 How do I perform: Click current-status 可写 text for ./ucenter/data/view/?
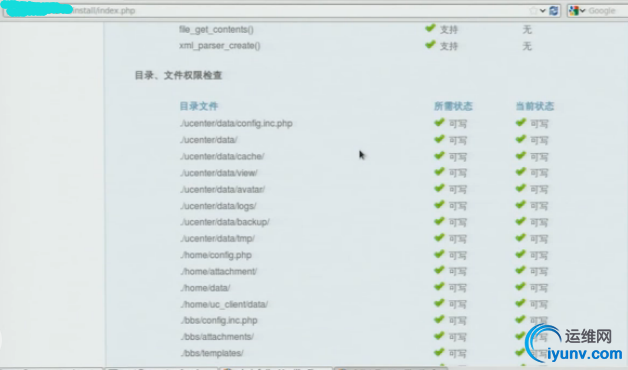pos(539,173)
